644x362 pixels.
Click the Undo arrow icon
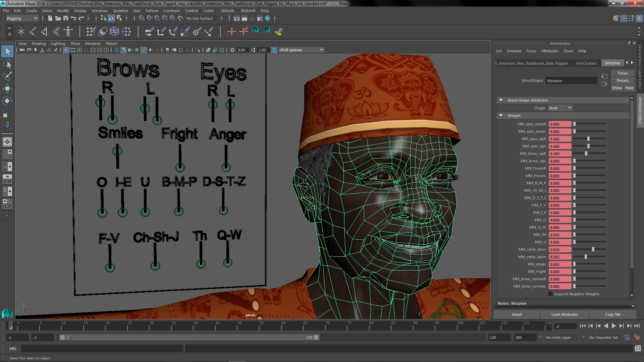73,18
